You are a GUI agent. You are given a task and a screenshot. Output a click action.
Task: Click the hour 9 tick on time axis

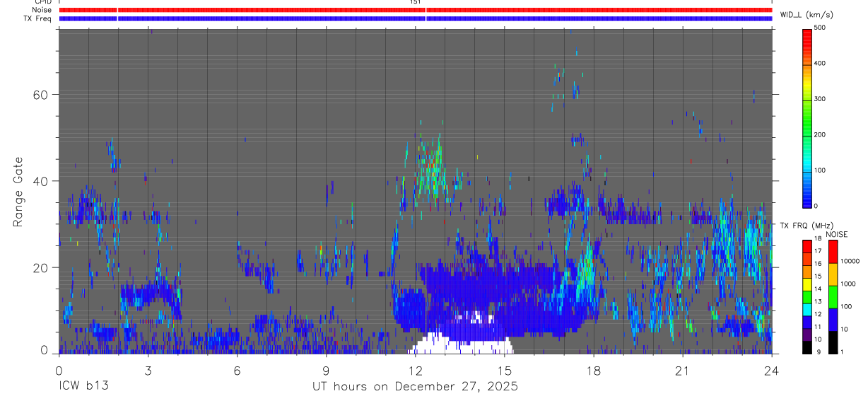(x=326, y=371)
